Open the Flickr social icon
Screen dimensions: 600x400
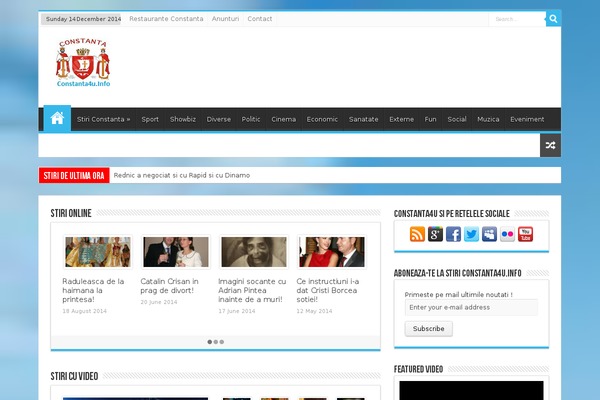click(507, 234)
